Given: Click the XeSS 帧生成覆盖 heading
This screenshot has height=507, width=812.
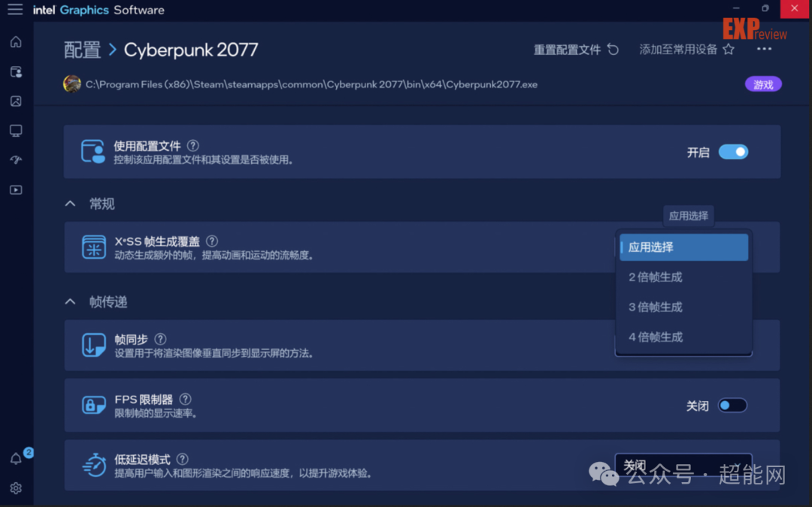Looking at the screenshot, I should [x=157, y=241].
